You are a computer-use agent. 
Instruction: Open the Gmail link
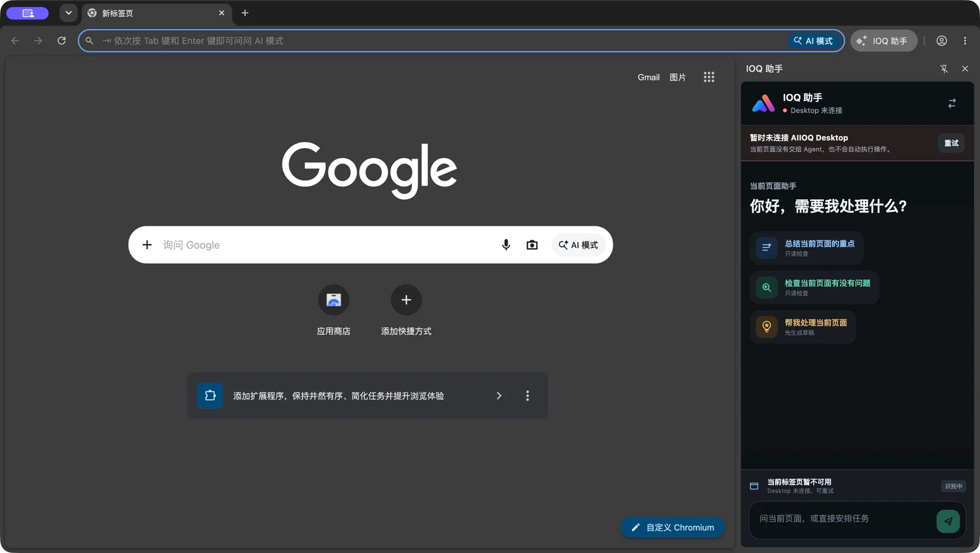(x=649, y=77)
